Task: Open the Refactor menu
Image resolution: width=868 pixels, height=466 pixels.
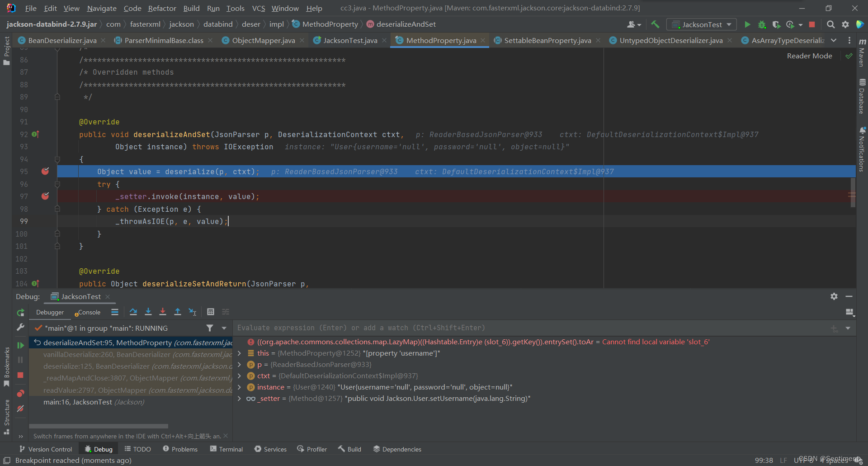Action: tap(162, 8)
